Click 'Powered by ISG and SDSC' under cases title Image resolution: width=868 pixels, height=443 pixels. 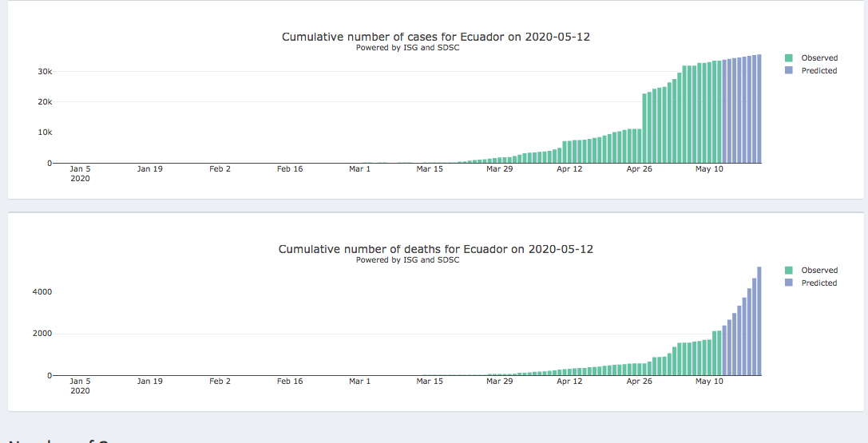pos(407,48)
